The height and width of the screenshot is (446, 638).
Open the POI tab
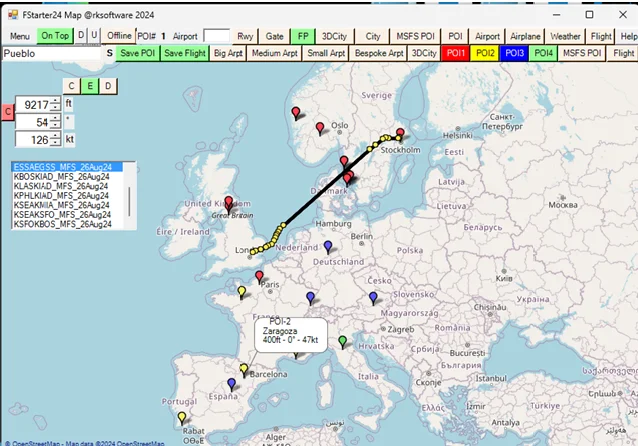455,36
